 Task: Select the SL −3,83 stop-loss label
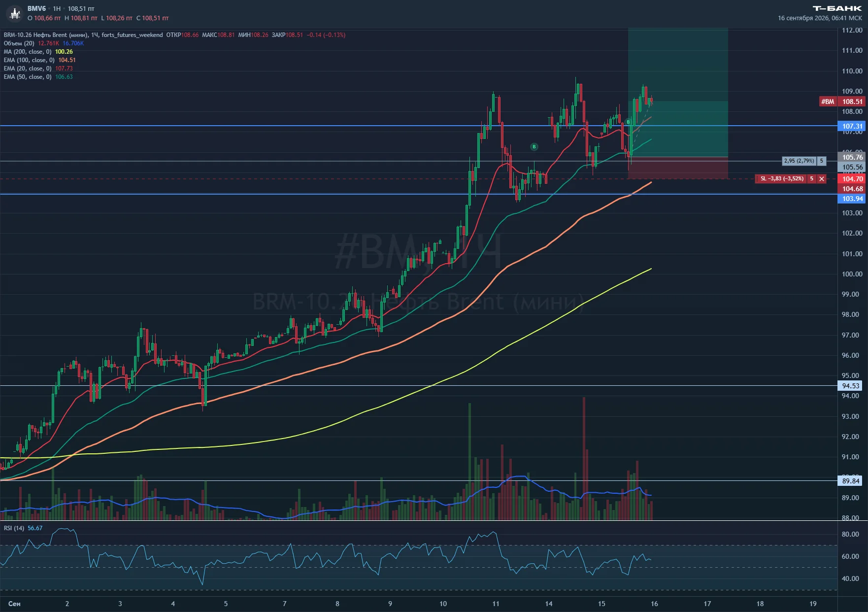click(x=782, y=179)
